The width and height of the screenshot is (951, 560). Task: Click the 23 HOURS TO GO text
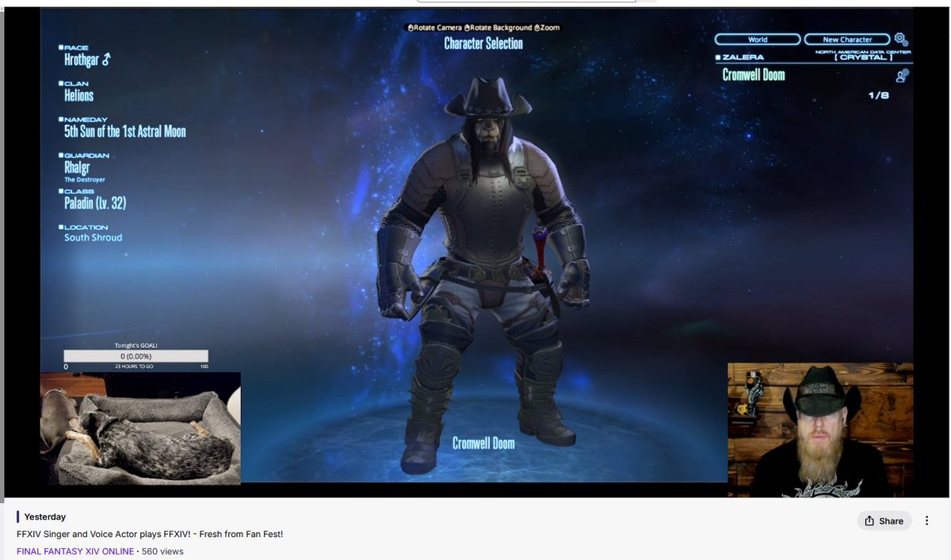[x=134, y=367]
